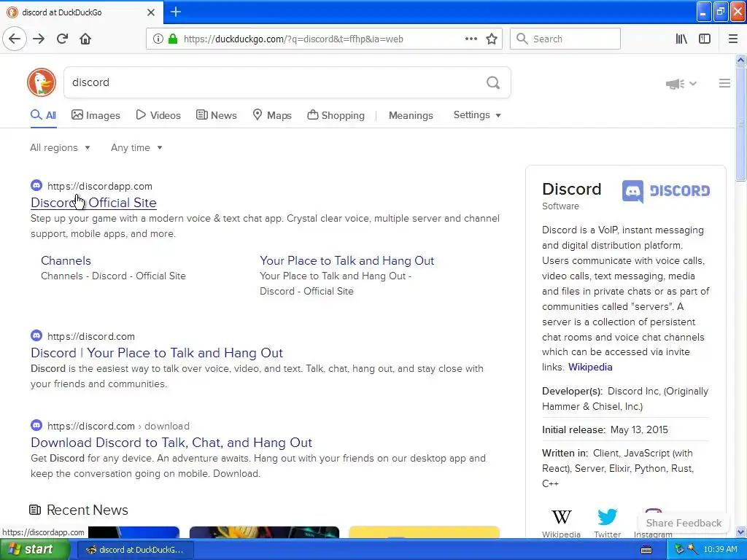Open the Meanings tab
The image size is (747, 560).
click(x=411, y=115)
